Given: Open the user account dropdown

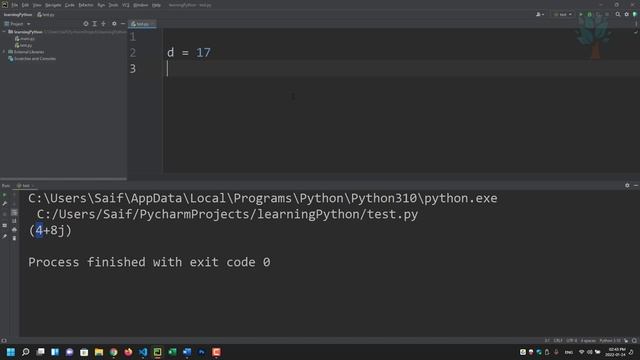Looking at the screenshot, I should 540,15.
